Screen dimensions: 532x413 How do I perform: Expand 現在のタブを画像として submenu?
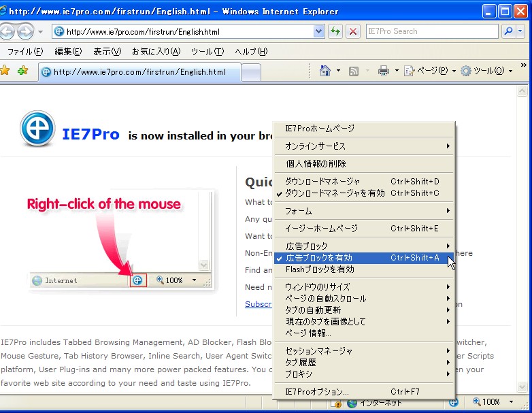point(364,322)
